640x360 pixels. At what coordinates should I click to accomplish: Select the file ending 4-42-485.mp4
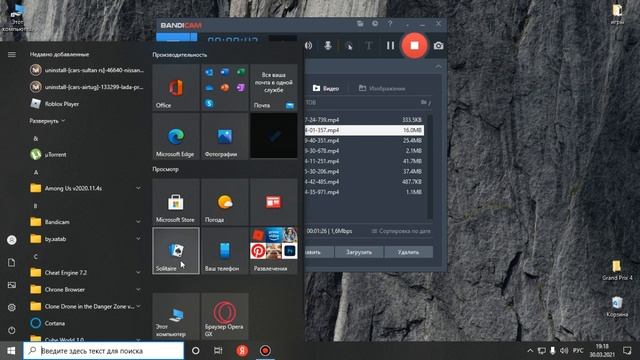(x=364, y=182)
